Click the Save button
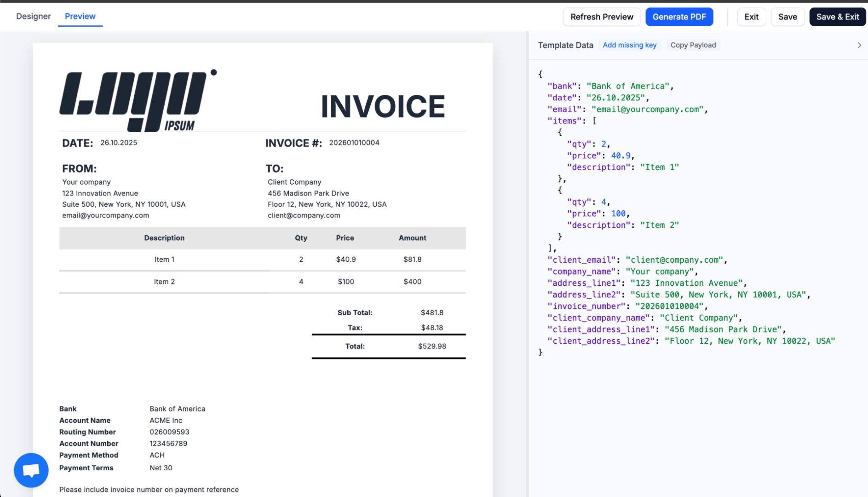Viewport: 868px width, 497px height. [x=788, y=17]
